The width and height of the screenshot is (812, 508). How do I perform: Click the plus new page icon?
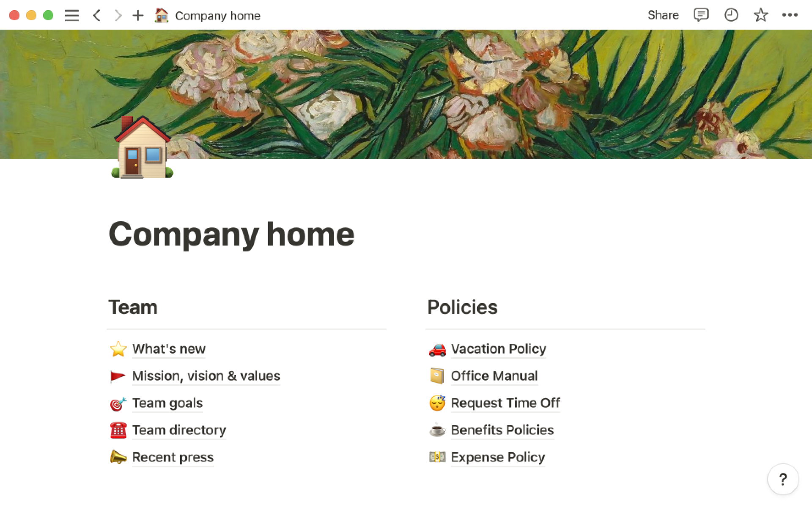(x=138, y=16)
